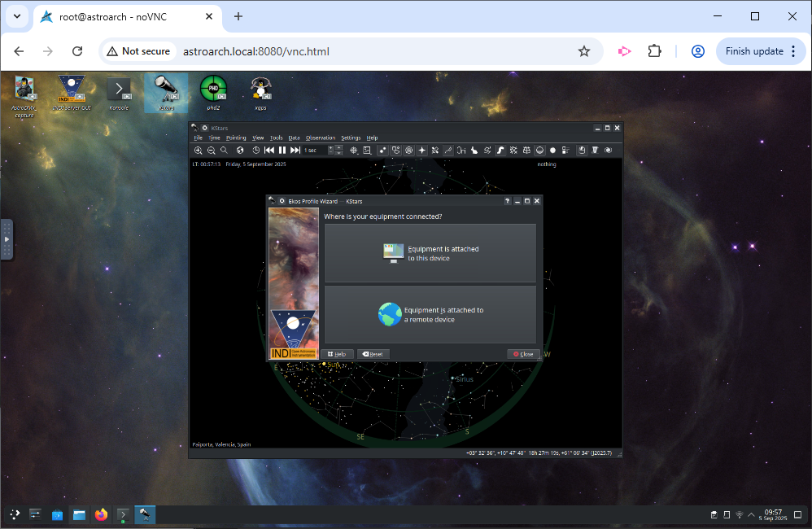Open the Settings menu in KStars
Image resolution: width=812 pixels, height=529 pixels.
tap(351, 138)
